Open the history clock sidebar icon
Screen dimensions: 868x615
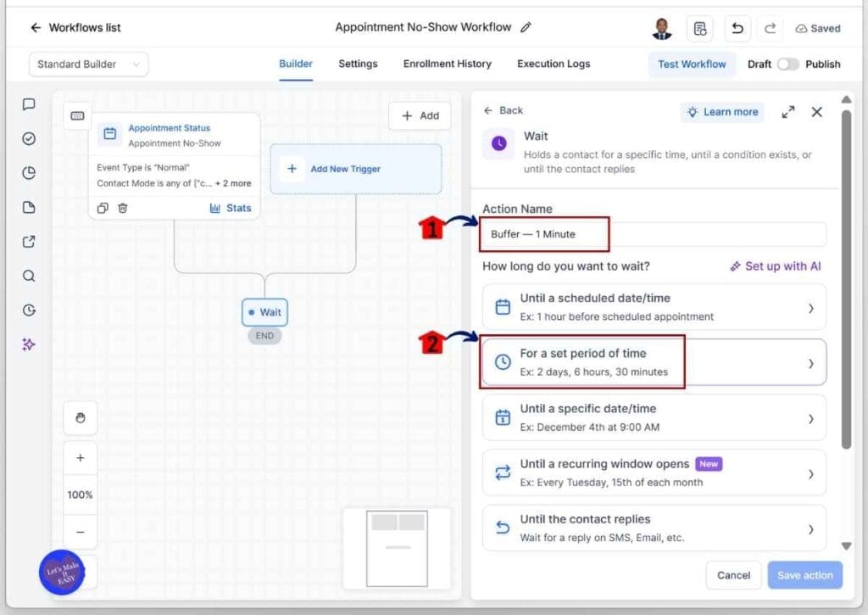click(29, 310)
